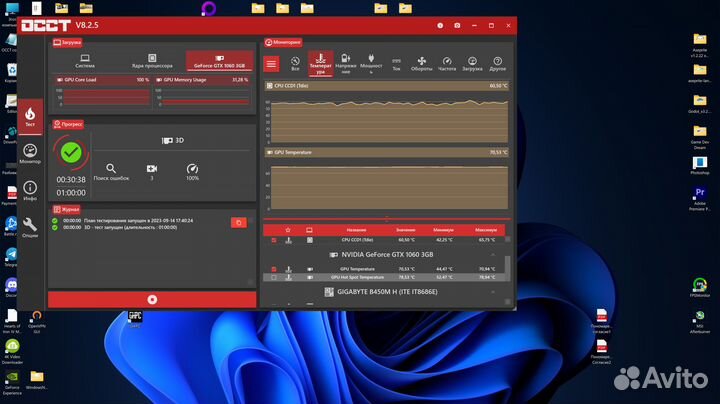
Task: Collapse the GIGABYTE B450M H sensor group
Action: tap(493, 292)
